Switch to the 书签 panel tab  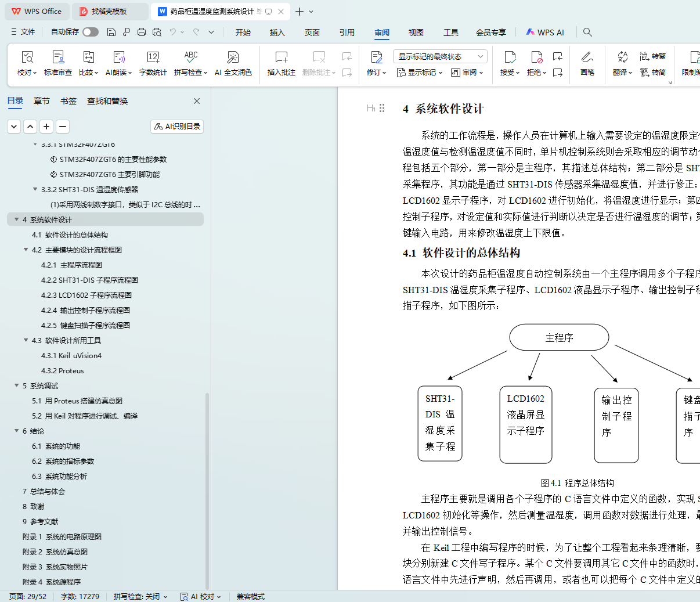(x=68, y=101)
